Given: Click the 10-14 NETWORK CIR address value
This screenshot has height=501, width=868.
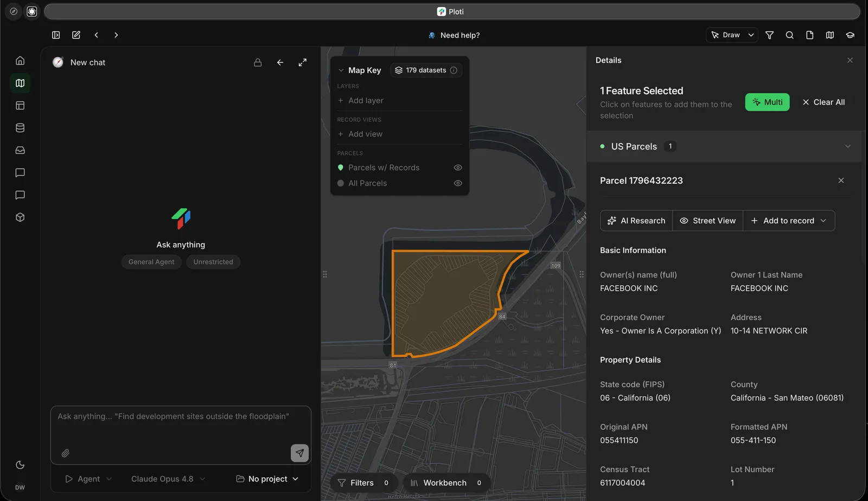Looking at the screenshot, I should [769, 331].
